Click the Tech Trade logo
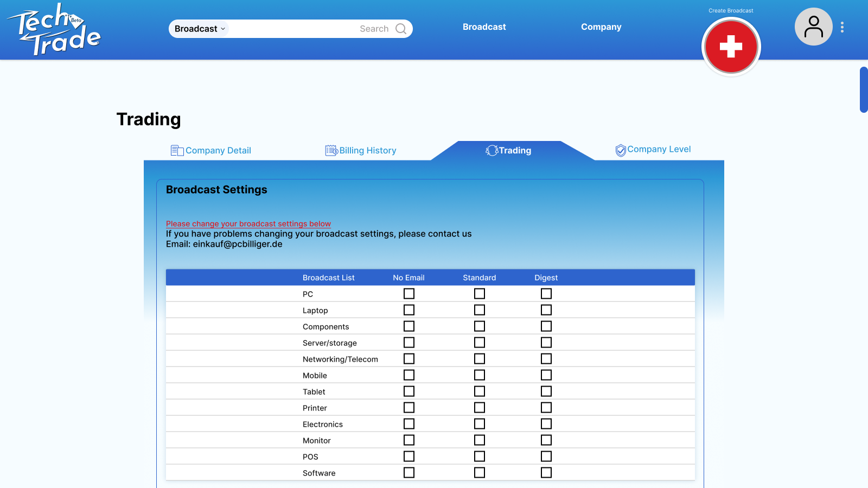This screenshot has width=868, height=488. pyautogui.click(x=54, y=30)
